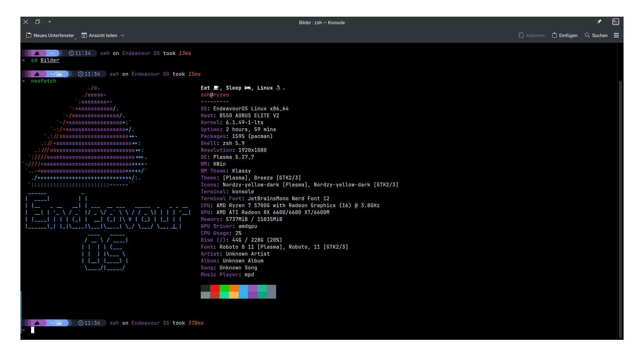Click the Konsole terminal app icon
The image size is (644, 364).
616,22
